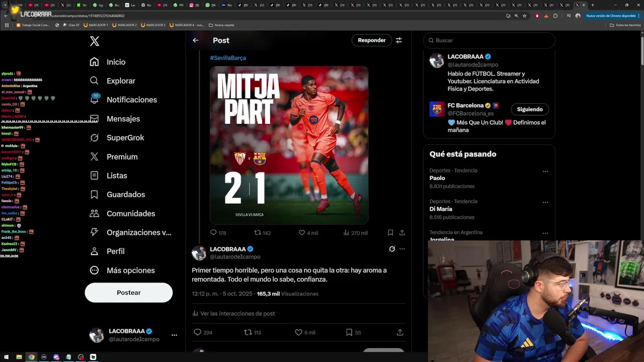Click repost icon with 142 reposts
This screenshot has height=362, width=644.
click(x=258, y=233)
